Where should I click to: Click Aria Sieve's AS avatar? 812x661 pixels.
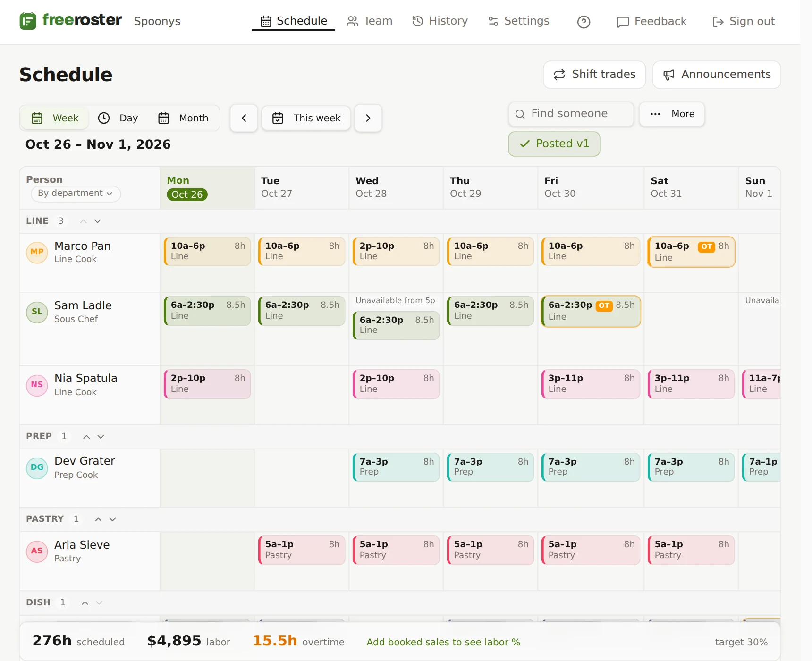coord(37,551)
